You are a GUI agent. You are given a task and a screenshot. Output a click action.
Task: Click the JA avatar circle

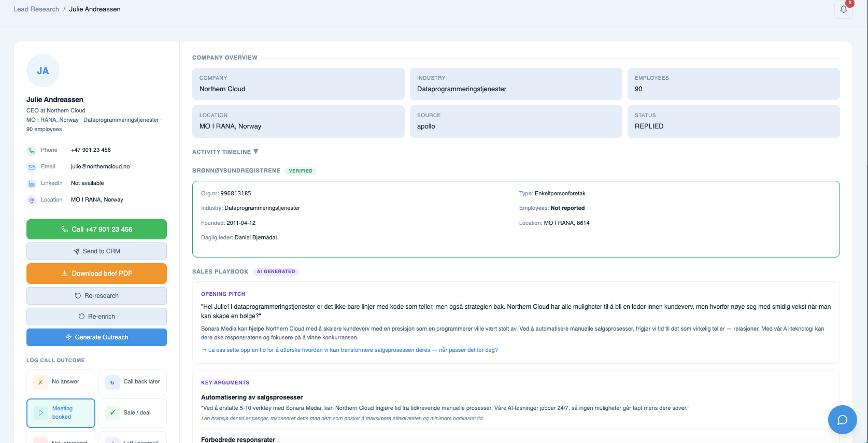point(43,70)
